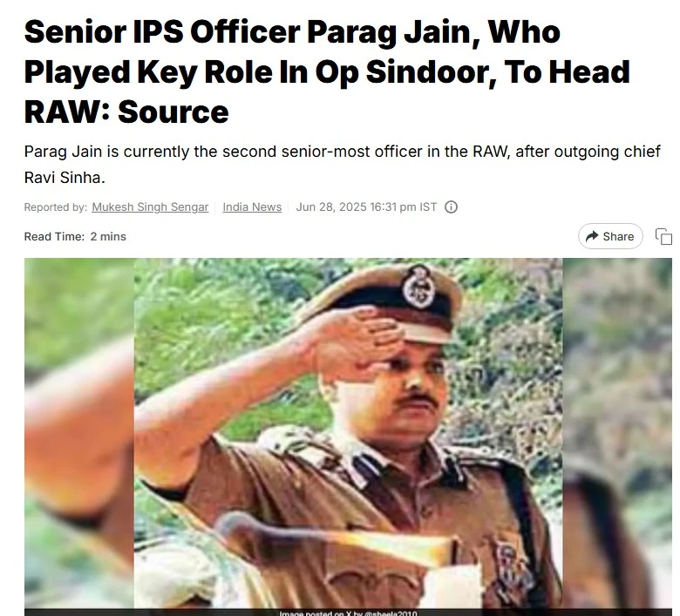The height and width of the screenshot is (616, 680).
Task: Click the 'IST' timezone text
Action: click(x=428, y=207)
